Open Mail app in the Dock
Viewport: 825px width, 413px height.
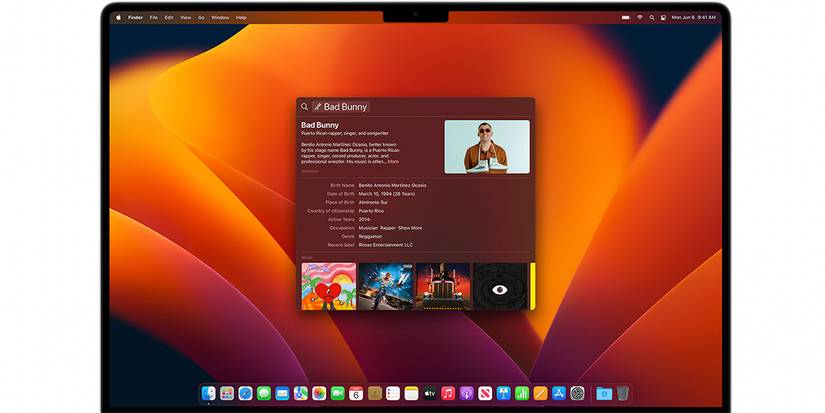coord(283,393)
